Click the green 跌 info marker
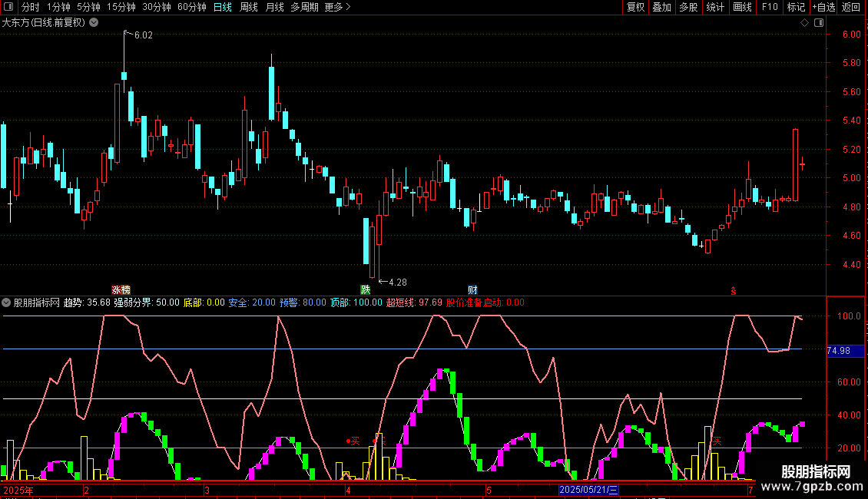The image size is (868, 499). 366,290
